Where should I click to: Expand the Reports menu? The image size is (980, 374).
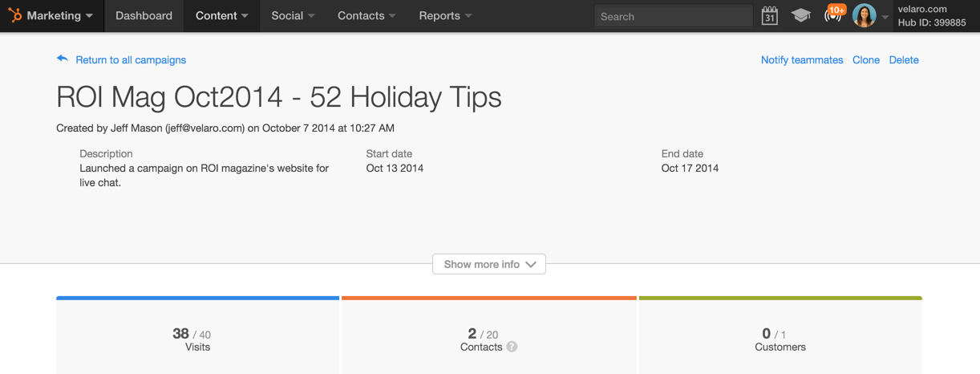pyautogui.click(x=445, y=15)
